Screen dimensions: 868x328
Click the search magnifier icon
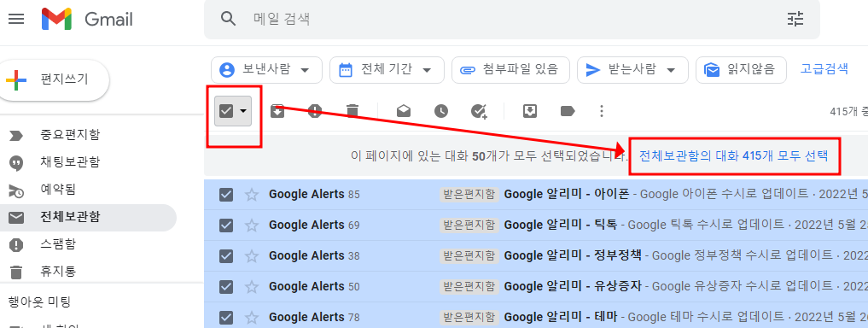click(228, 20)
